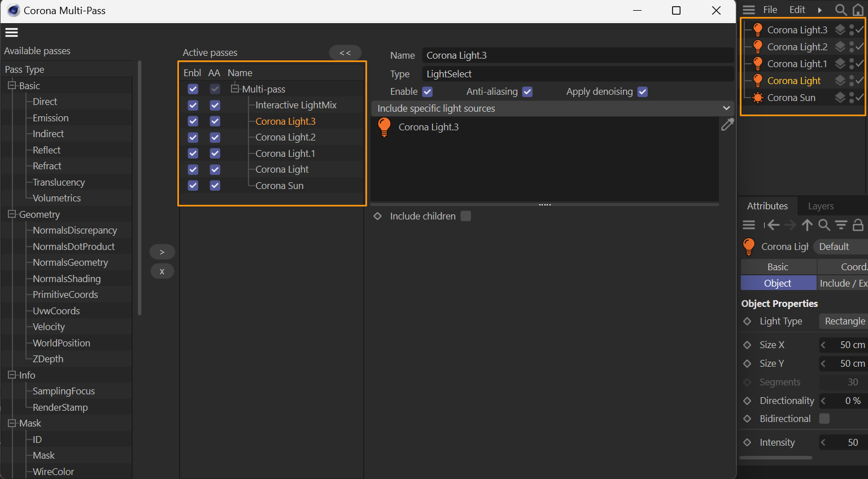This screenshot has height=479, width=868.
Task: Decrease Directionality with its left arrow
Action: tap(823, 401)
